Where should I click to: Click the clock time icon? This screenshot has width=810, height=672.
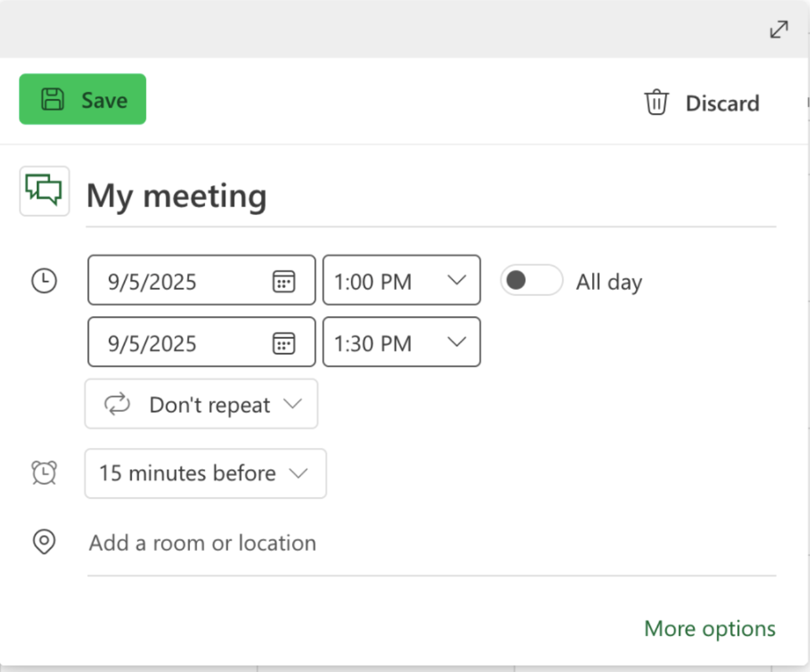tap(44, 281)
